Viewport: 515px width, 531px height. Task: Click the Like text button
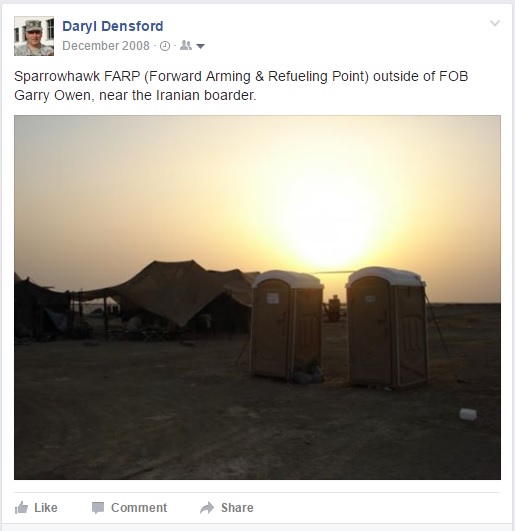click(x=46, y=508)
